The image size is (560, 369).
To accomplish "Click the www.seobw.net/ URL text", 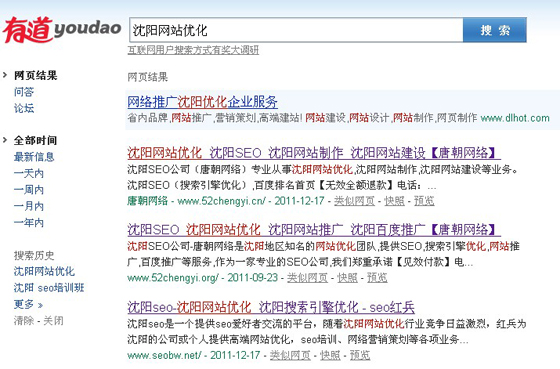I will pos(164,355).
